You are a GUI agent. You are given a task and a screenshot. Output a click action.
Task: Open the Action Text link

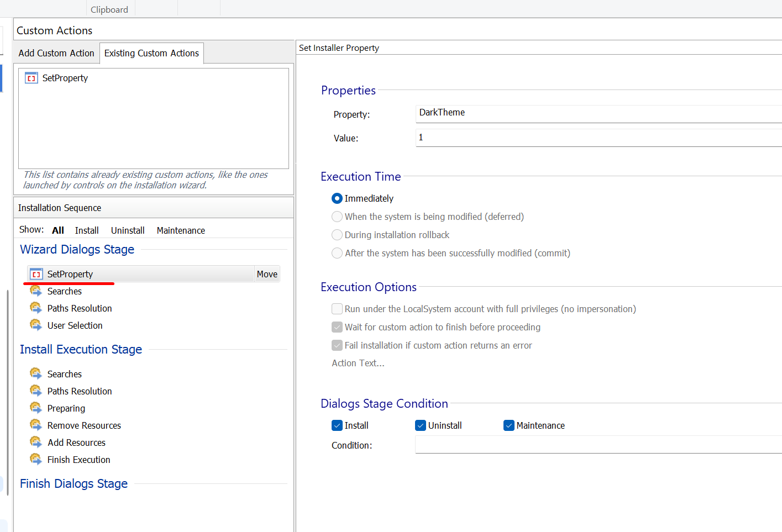pos(358,363)
